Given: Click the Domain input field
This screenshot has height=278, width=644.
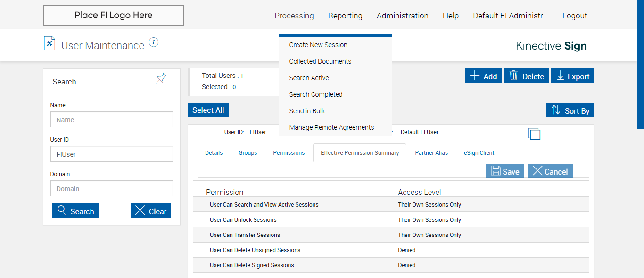Looking at the screenshot, I should pos(111,189).
